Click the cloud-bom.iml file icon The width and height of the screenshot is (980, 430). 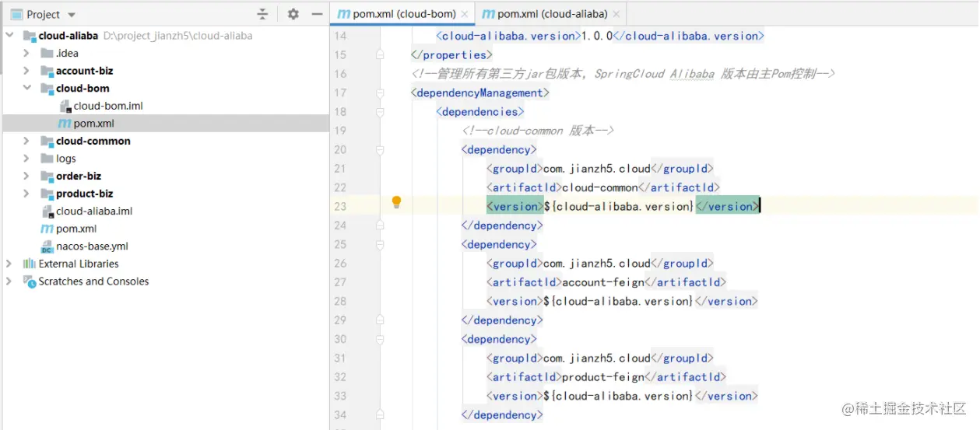[x=65, y=106]
